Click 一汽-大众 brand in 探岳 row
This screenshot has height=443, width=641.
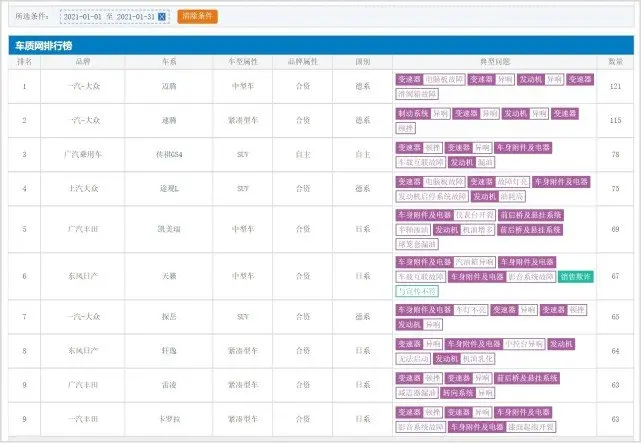click(83, 317)
